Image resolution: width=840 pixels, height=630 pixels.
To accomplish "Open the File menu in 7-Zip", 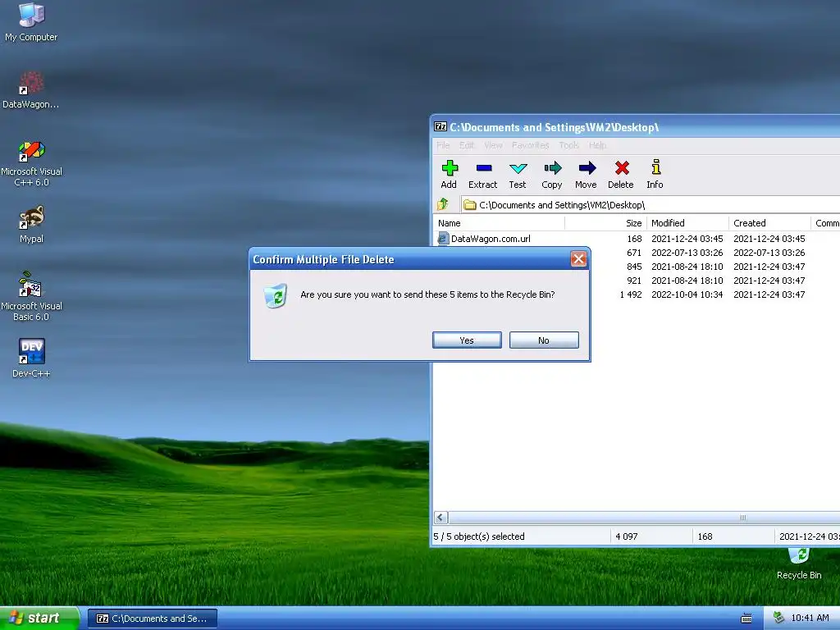I will tap(443, 145).
